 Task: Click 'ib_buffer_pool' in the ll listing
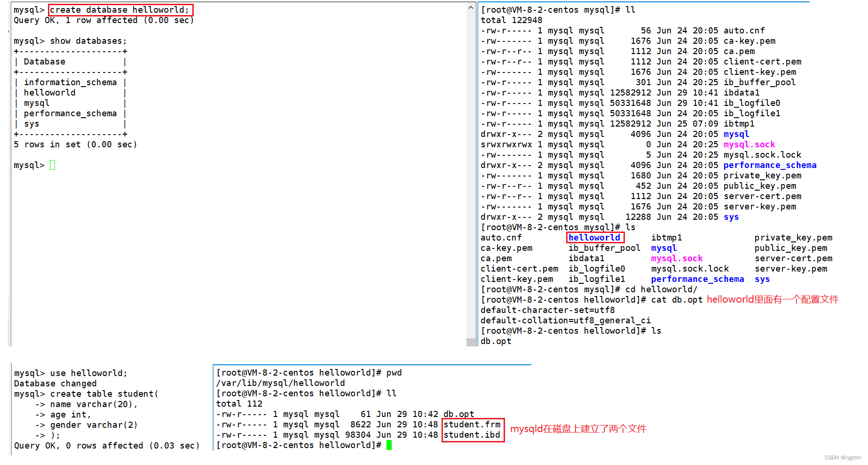click(x=759, y=82)
